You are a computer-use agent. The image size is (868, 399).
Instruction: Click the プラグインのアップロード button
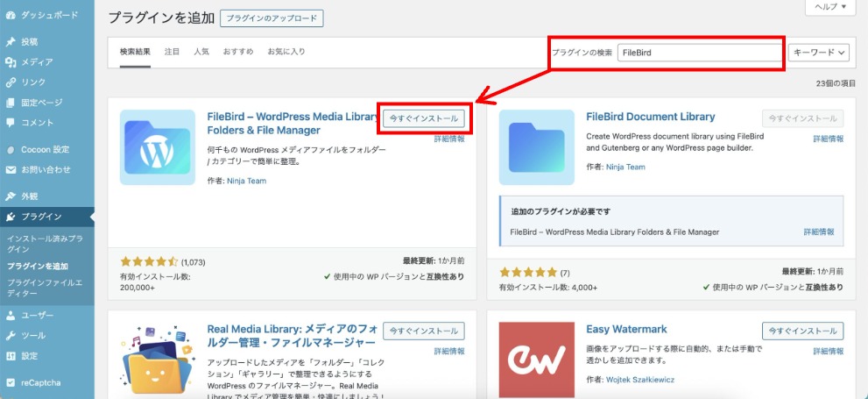(272, 18)
